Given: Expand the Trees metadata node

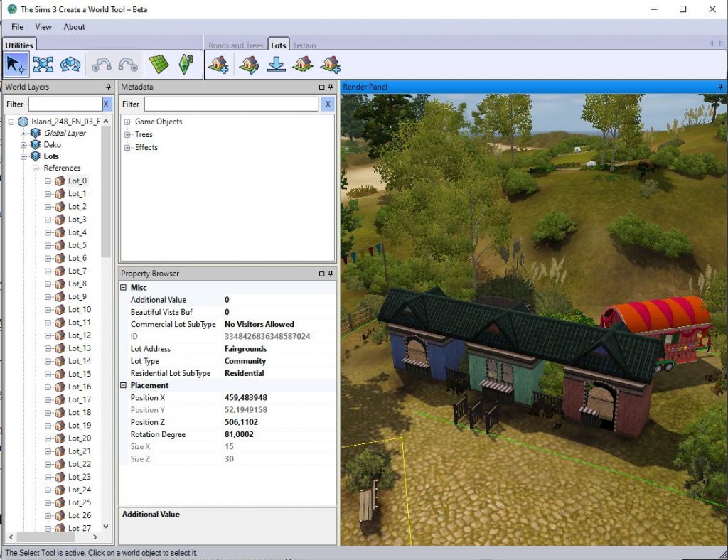Looking at the screenshot, I should (x=128, y=134).
